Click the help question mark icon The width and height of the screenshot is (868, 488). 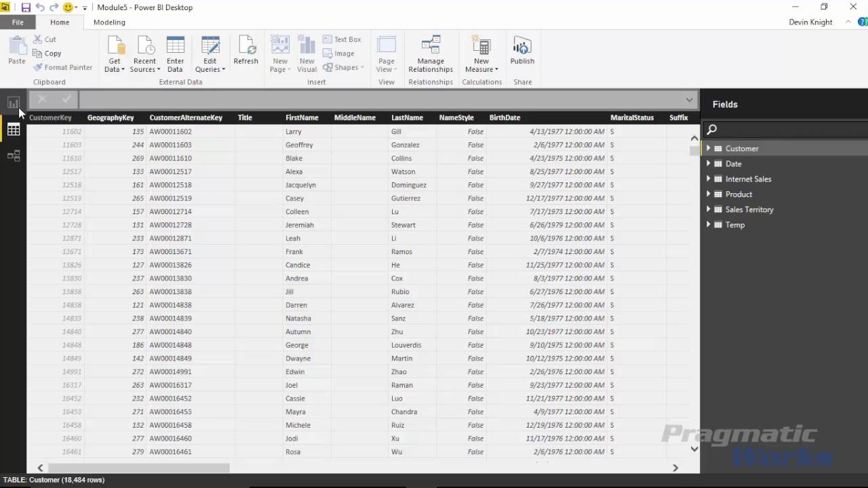point(863,22)
